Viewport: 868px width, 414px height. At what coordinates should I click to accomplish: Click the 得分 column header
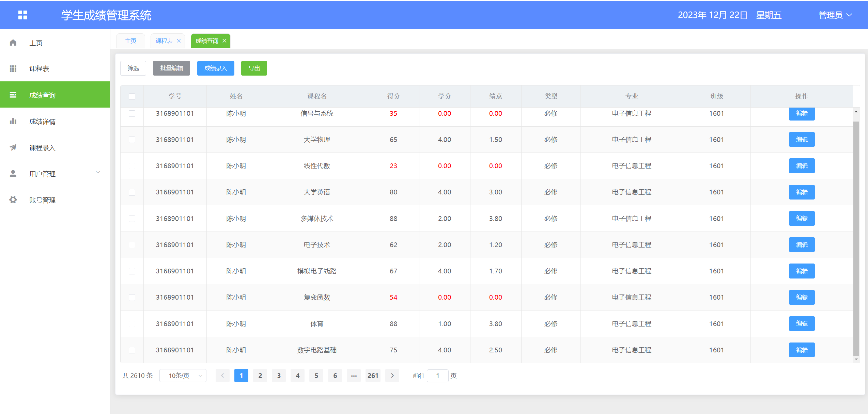click(393, 96)
